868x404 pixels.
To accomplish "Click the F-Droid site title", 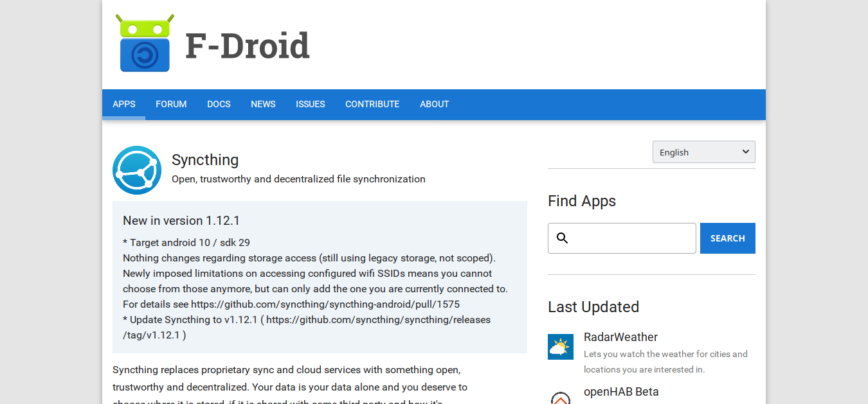I will tap(248, 46).
